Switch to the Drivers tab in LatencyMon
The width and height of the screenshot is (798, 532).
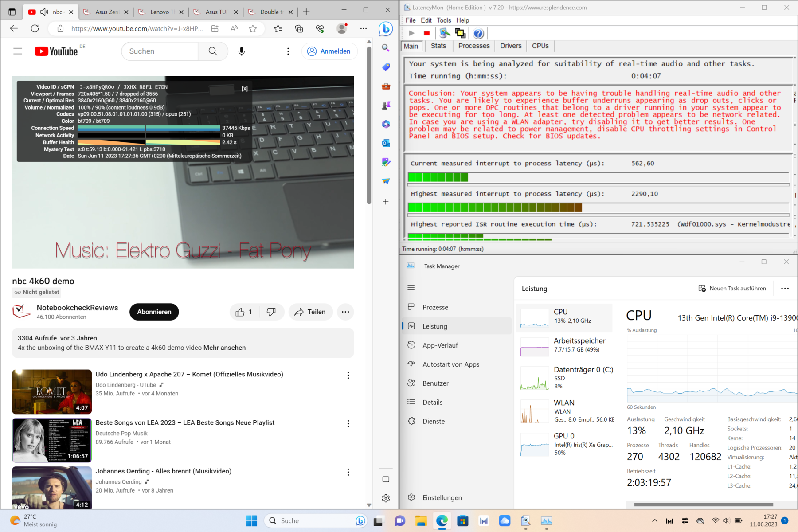tap(511, 46)
